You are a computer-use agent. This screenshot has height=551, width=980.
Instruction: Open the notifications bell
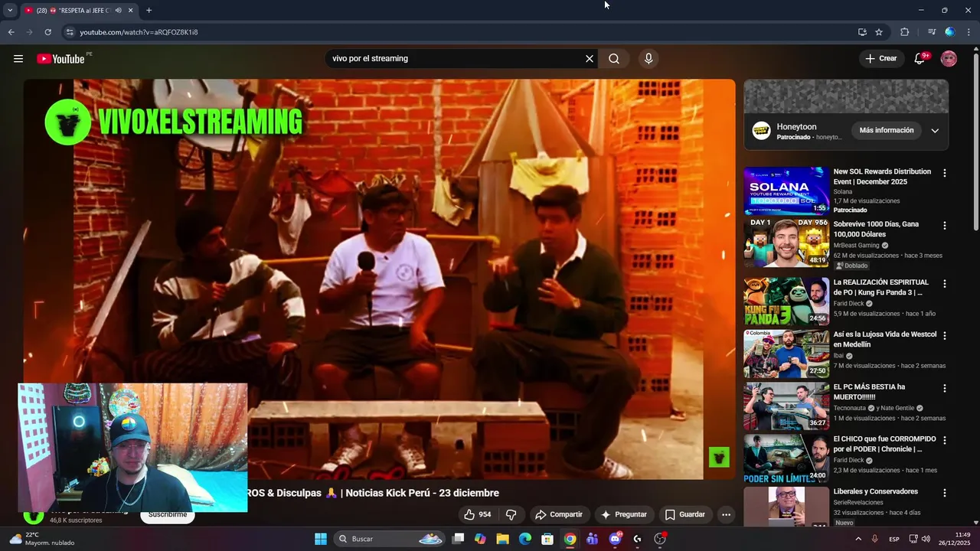(920, 59)
